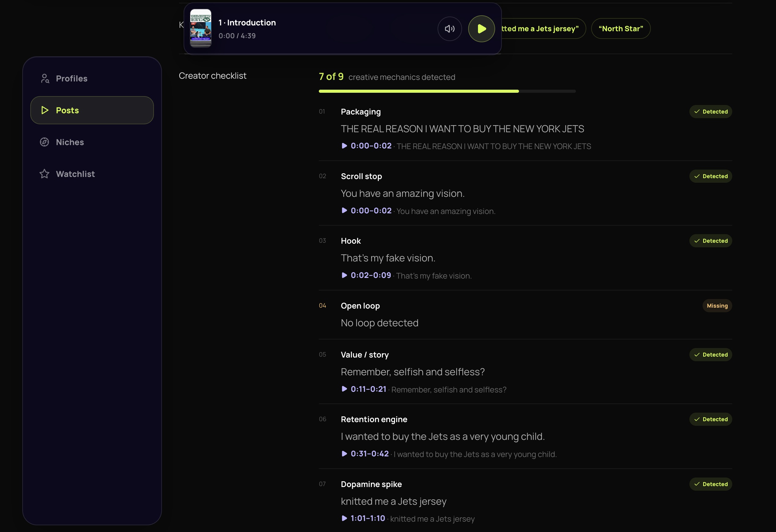Select the "Jets jersey" keyword chip
This screenshot has width=776, height=532.
[543, 28]
